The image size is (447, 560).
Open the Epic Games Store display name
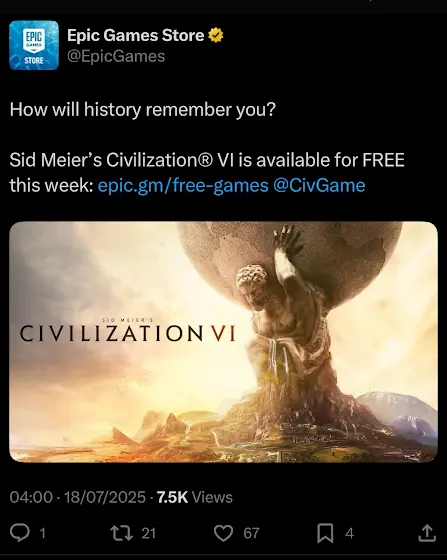point(136,35)
